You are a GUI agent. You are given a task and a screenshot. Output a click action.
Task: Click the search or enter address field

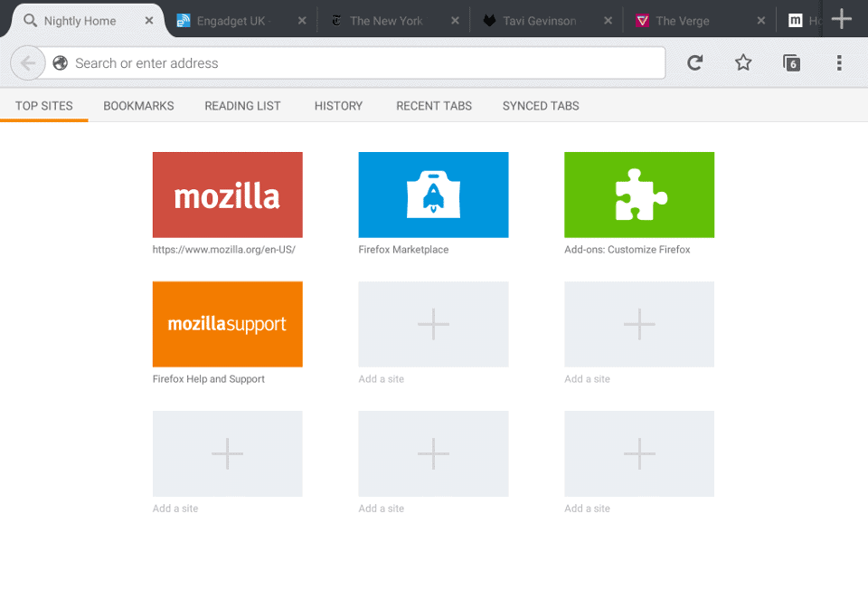coord(271,62)
